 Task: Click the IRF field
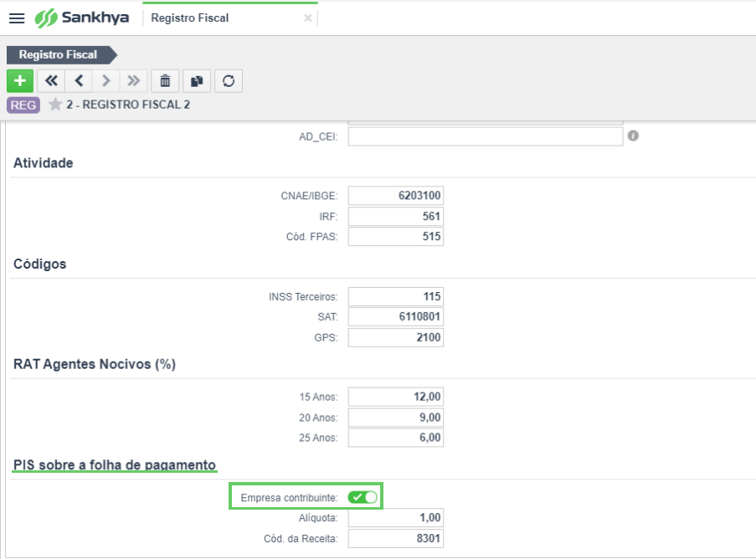395,217
